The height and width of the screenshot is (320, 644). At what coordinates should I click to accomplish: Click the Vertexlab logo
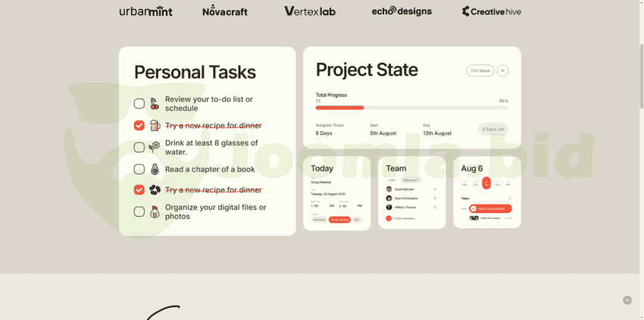(x=310, y=11)
